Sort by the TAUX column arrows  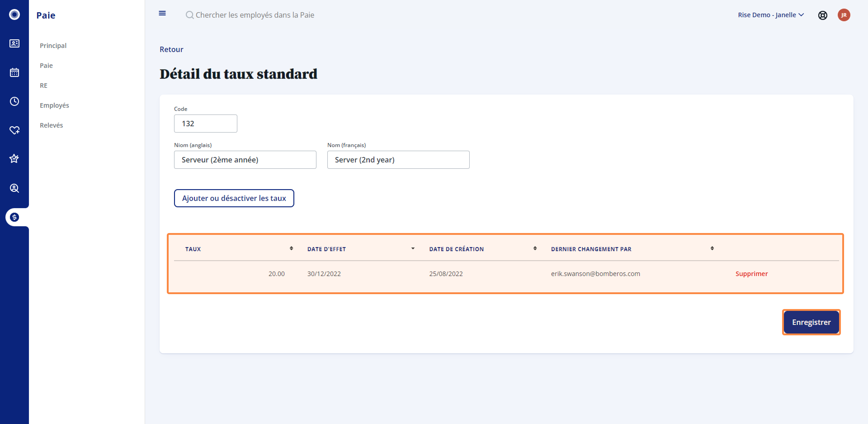pyautogui.click(x=291, y=249)
